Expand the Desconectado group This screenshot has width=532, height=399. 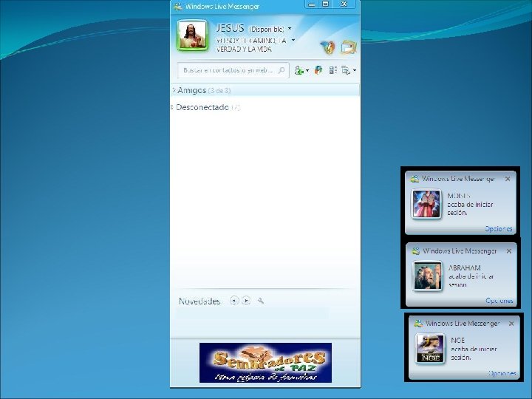[x=172, y=107]
